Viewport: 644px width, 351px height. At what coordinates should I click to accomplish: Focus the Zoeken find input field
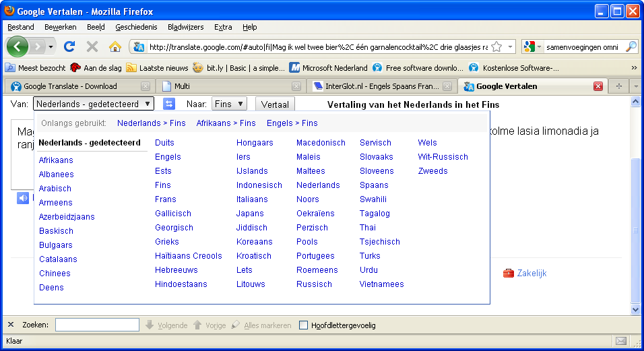97,325
